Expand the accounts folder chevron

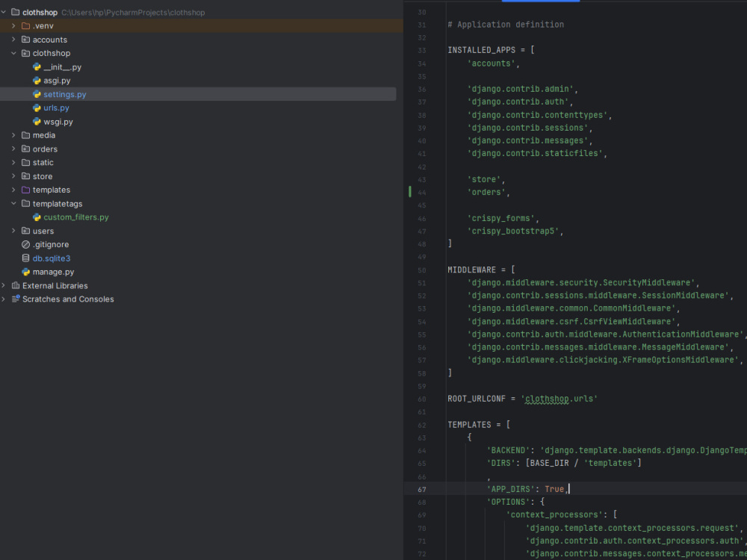[x=13, y=40]
